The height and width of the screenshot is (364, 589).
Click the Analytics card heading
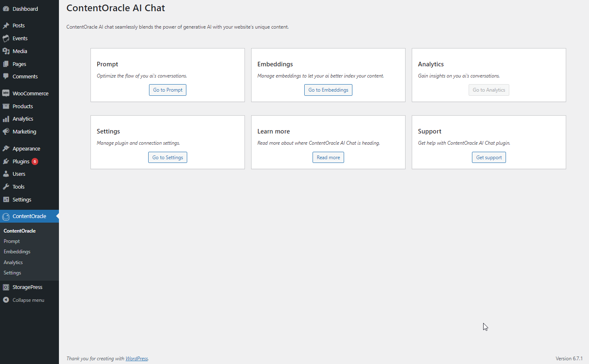(431, 64)
